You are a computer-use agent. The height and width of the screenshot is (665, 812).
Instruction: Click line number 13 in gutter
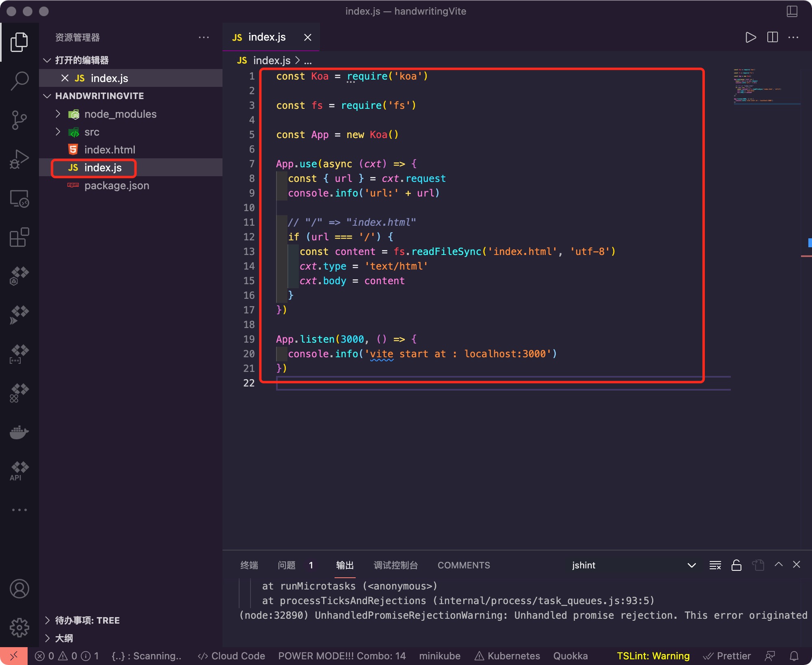coord(249,252)
